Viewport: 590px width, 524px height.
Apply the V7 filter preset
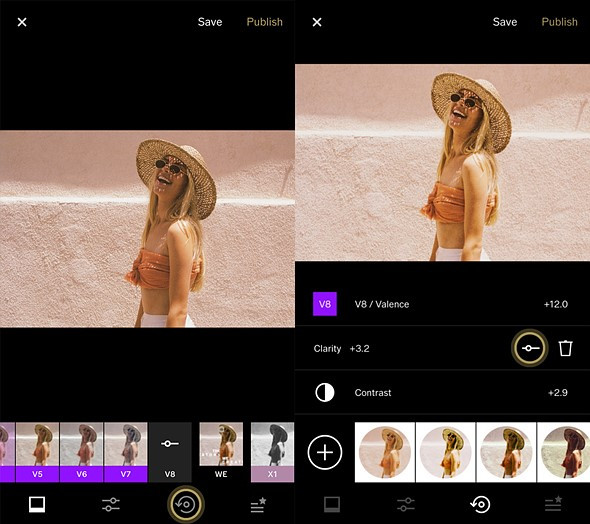click(126, 452)
